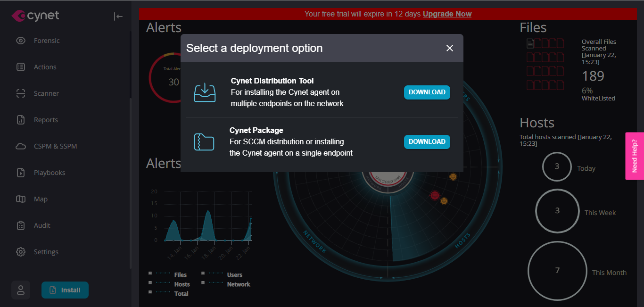
Task: Click the Install button in the sidebar
Action: (65, 290)
